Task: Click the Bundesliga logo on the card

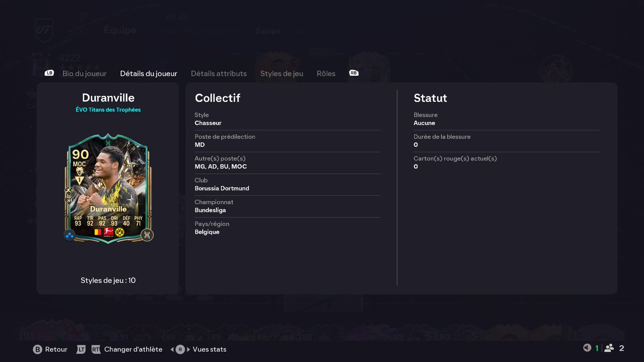Action: (x=108, y=232)
